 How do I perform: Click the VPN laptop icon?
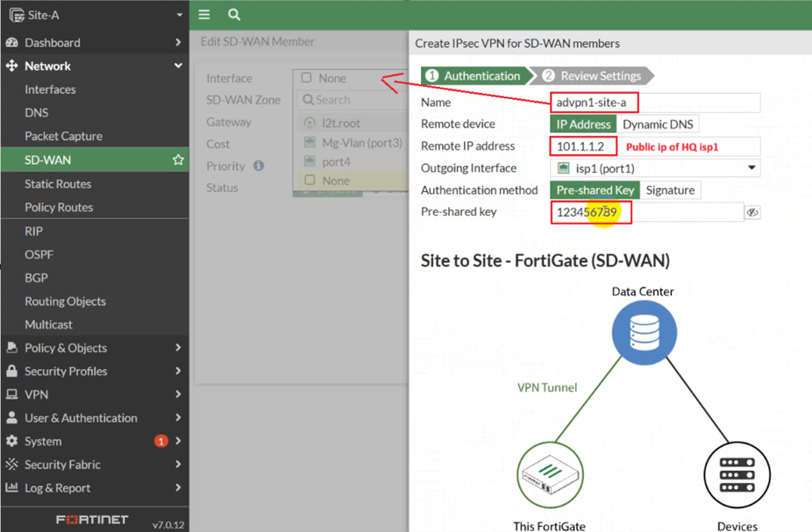click(x=12, y=394)
